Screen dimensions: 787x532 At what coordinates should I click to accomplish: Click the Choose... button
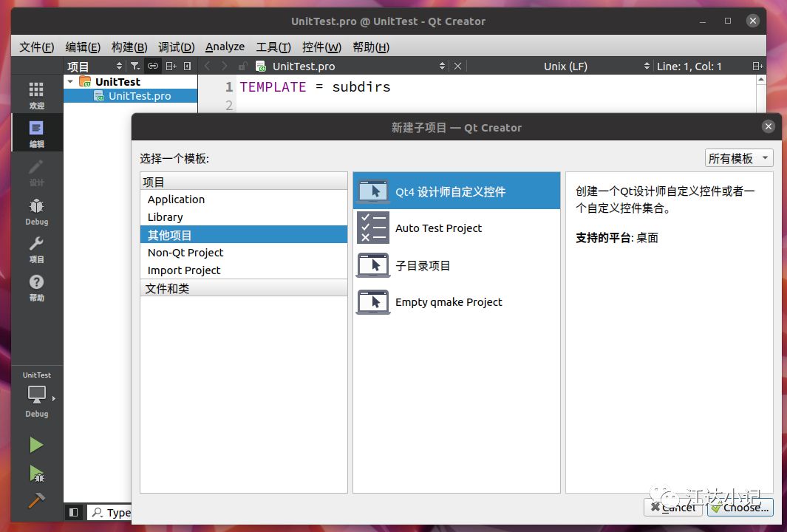pos(740,507)
